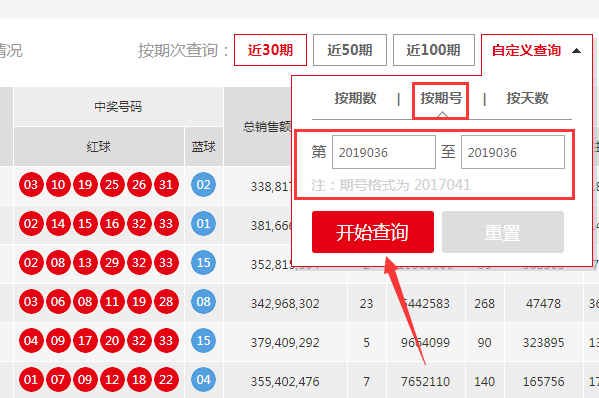Click red ball 17 in fifth row
Screen dimensions: 599x398
(x=85, y=341)
